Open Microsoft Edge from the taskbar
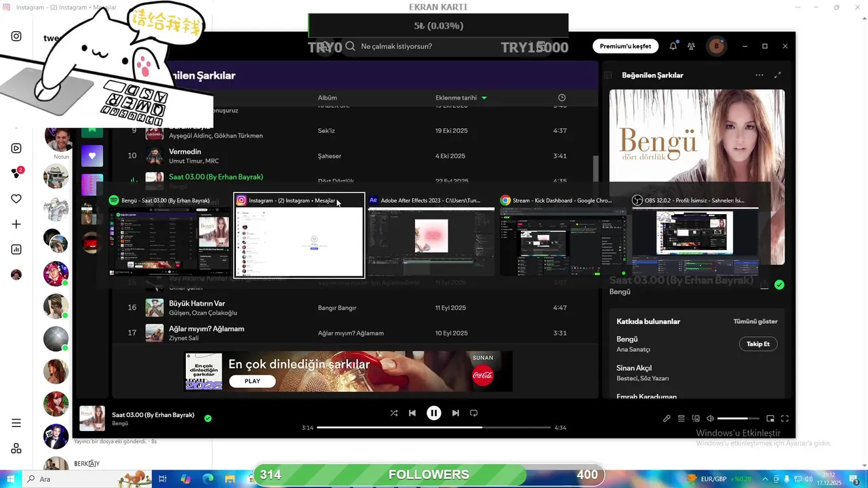 (208, 479)
